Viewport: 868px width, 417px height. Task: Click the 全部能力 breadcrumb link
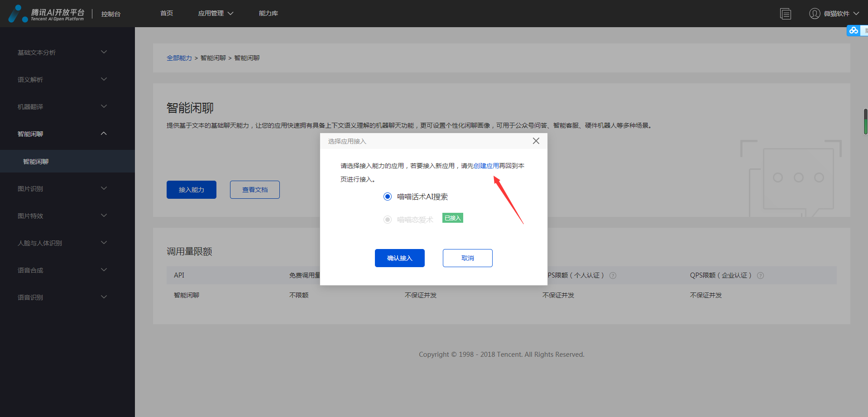179,58
